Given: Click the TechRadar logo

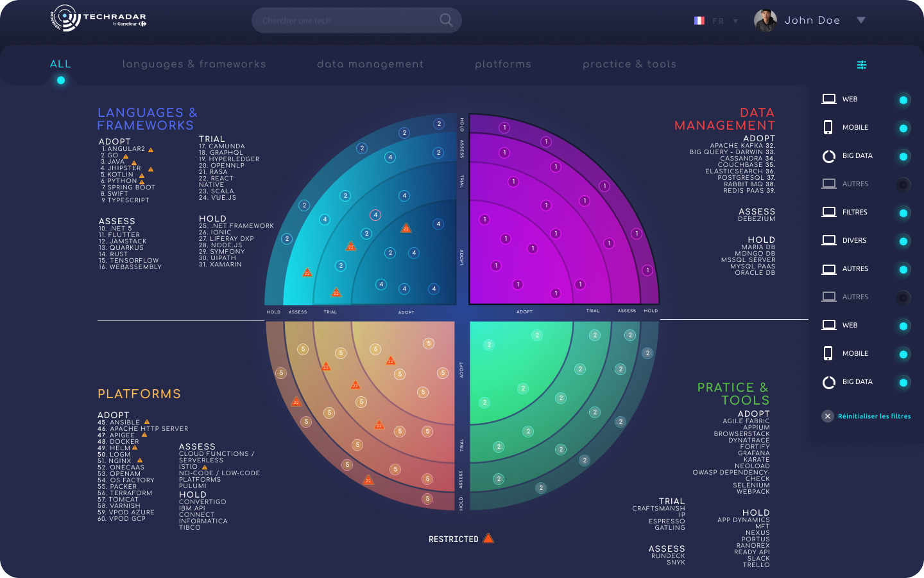Looking at the screenshot, I should (x=99, y=18).
